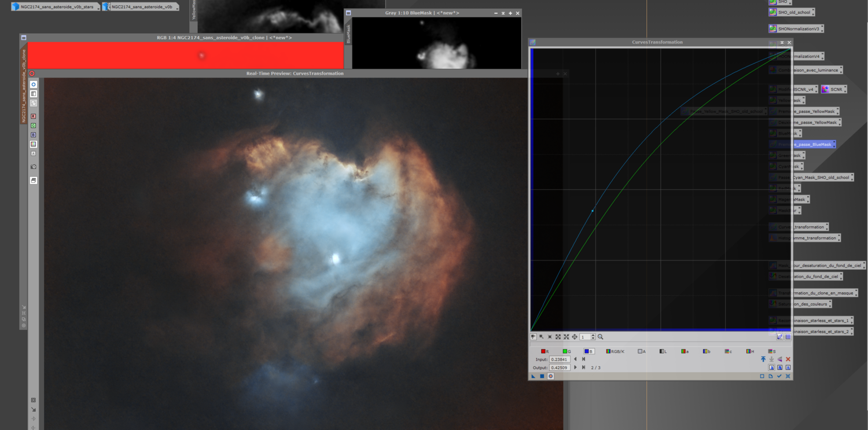
Task: Select the CIE b channel curve
Action: pyautogui.click(x=707, y=351)
